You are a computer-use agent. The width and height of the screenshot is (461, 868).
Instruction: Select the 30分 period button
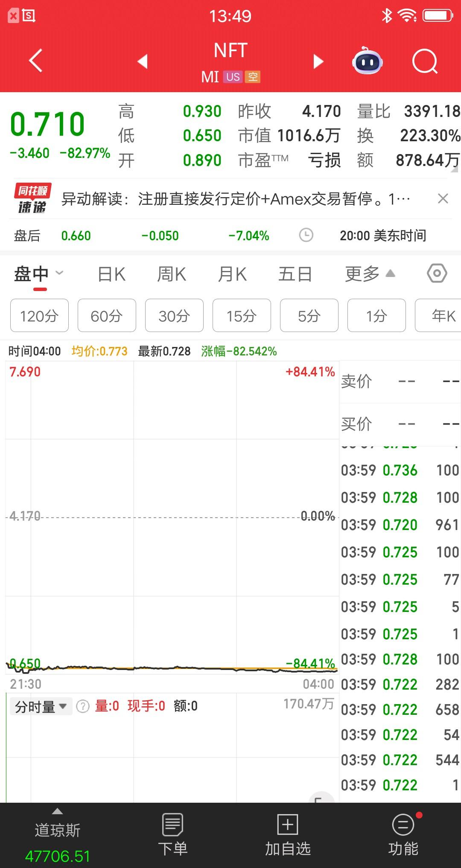174,315
